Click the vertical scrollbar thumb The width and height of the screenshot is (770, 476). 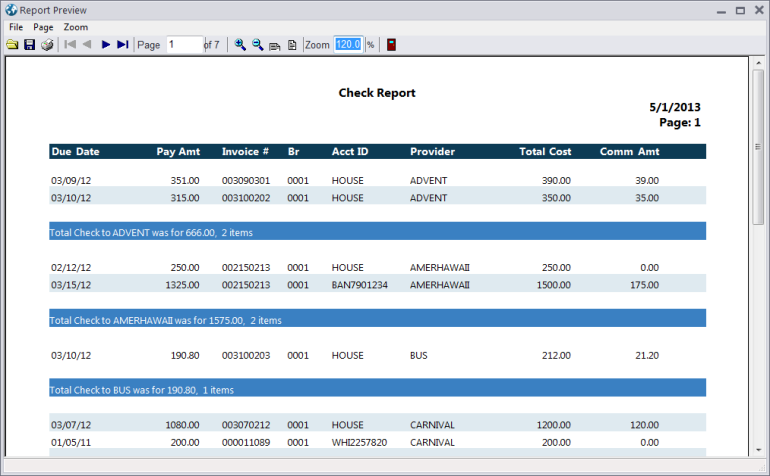(x=758, y=147)
